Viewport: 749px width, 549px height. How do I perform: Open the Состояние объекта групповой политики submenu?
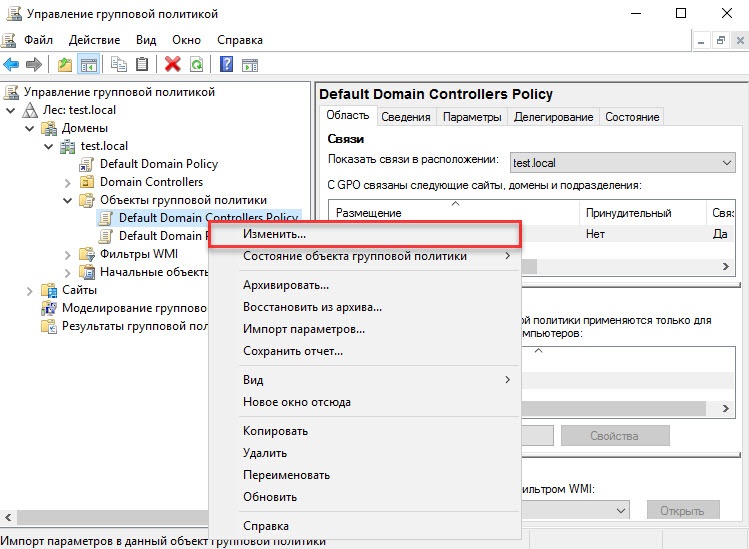coord(365,256)
